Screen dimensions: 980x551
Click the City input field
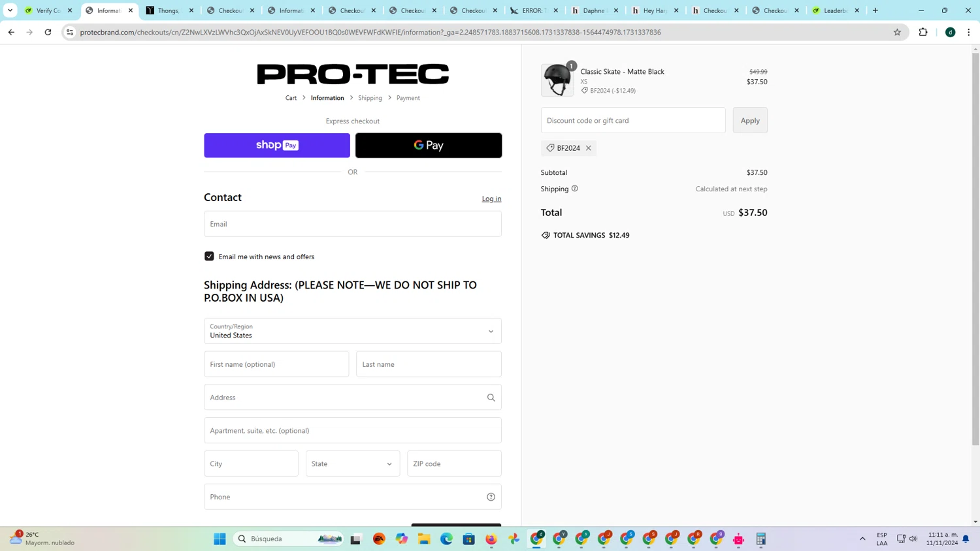(x=251, y=464)
